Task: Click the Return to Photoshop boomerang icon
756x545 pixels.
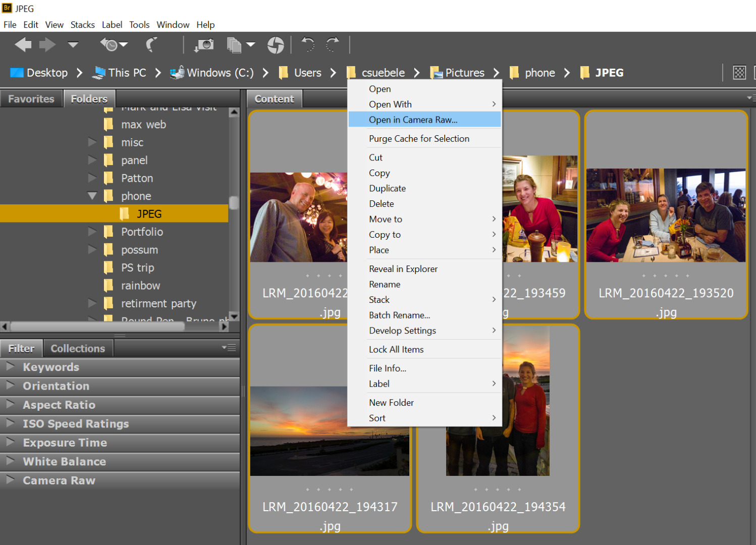Action: tap(151, 45)
